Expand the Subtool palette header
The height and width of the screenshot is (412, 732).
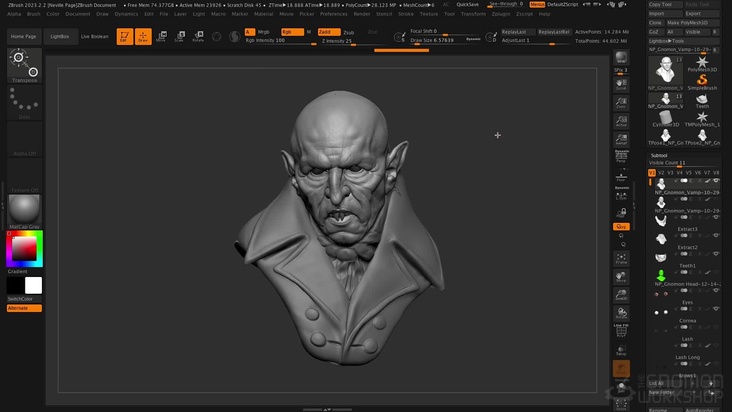(x=659, y=155)
